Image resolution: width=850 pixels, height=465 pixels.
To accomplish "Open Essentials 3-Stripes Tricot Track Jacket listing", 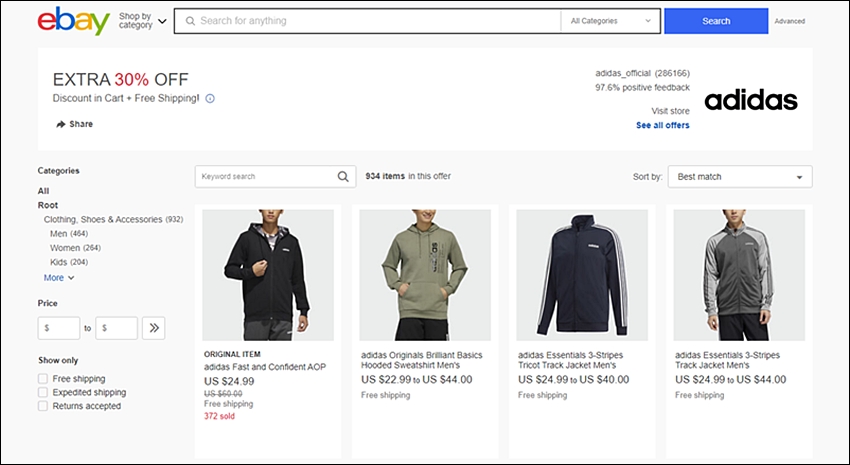I will pos(570,360).
